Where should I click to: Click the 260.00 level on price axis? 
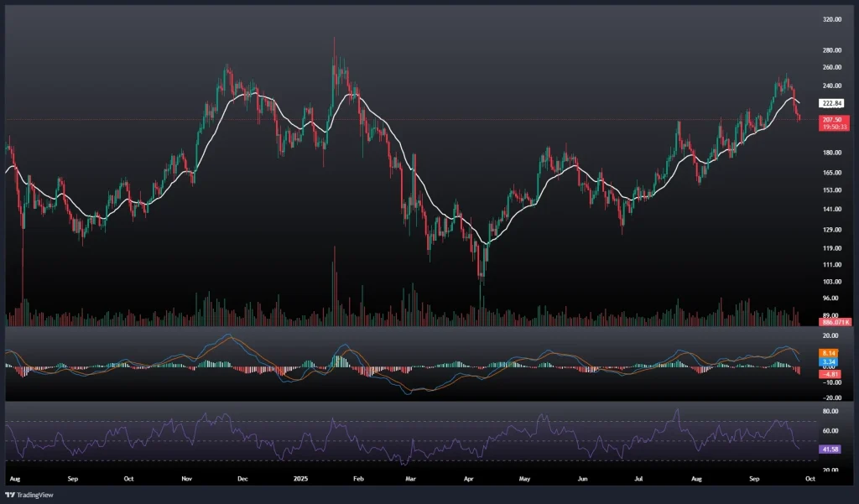pos(832,67)
